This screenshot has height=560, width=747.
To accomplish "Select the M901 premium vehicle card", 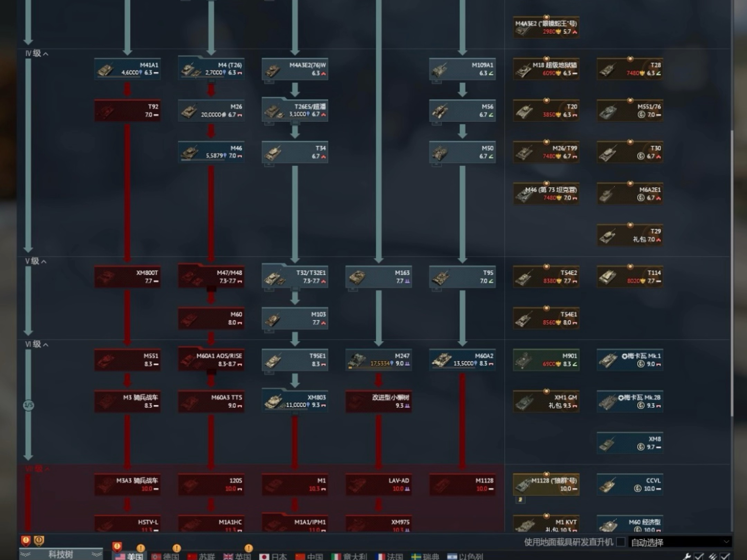I will (x=546, y=360).
